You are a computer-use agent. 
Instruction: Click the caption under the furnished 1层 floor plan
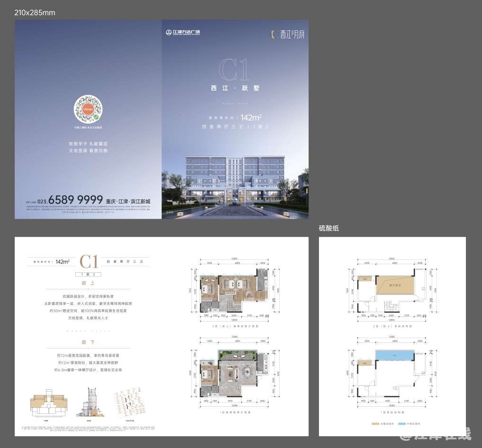pos(235,412)
